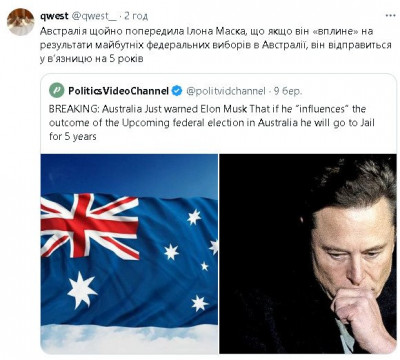Image resolution: width=400 pixels, height=360 pixels.
Task: Click the blue verified badge
Action: (177, 91)
